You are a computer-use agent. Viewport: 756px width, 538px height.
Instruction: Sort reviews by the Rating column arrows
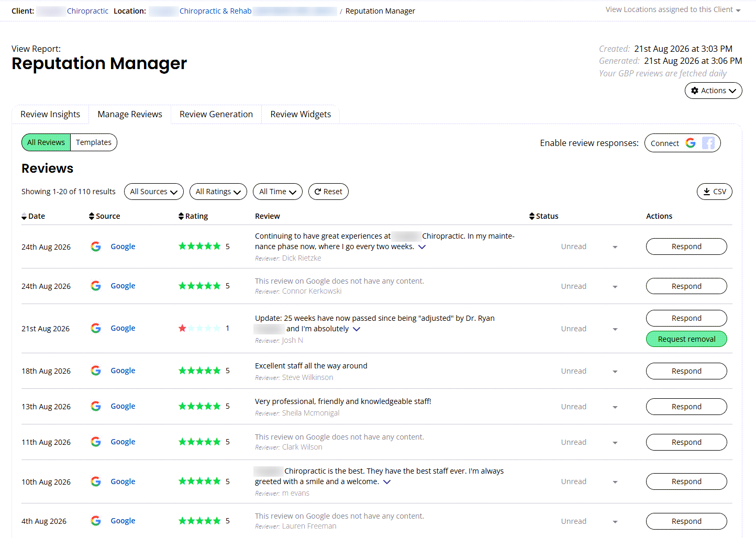(181, 216)
